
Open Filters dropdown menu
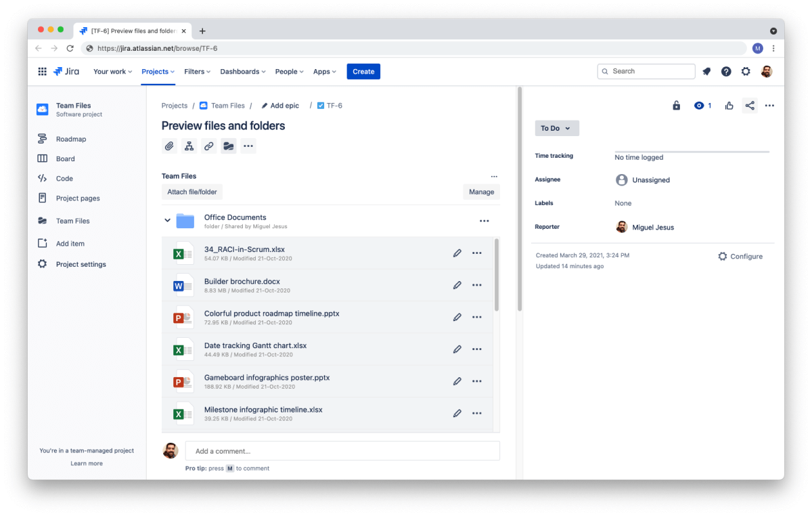tap(198, 71)
